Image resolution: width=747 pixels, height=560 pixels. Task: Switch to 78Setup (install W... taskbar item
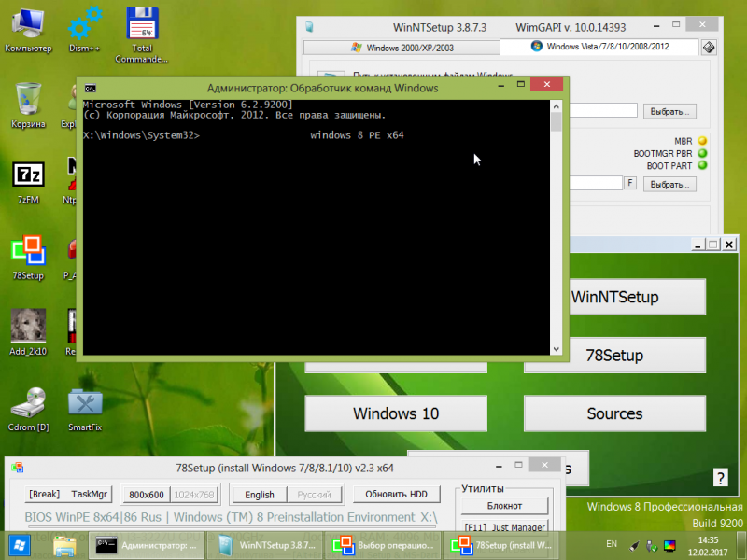500,545
